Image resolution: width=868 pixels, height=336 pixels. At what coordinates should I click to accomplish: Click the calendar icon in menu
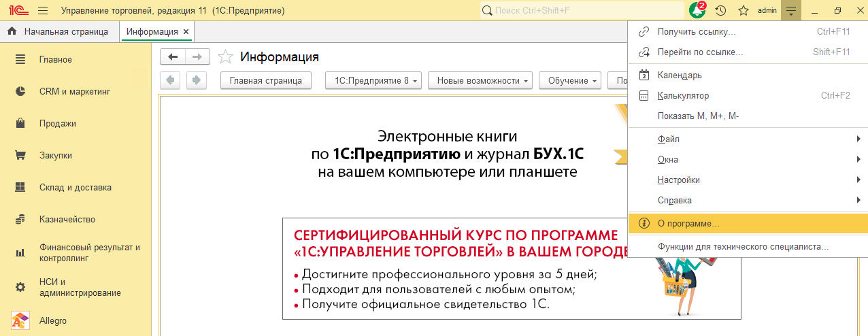click(x=644, y=75)
